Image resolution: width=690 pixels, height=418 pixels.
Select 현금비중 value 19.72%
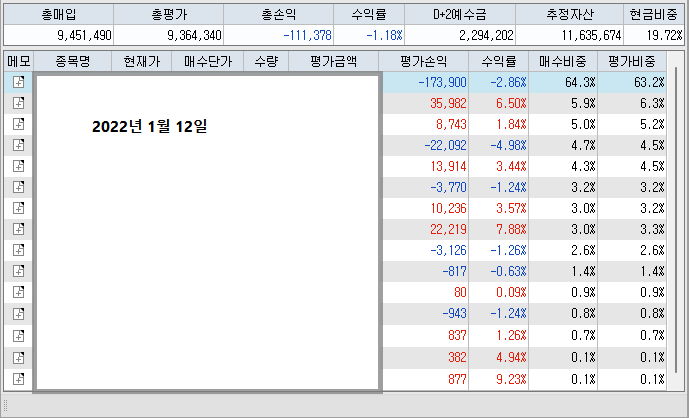click(664, 35)
